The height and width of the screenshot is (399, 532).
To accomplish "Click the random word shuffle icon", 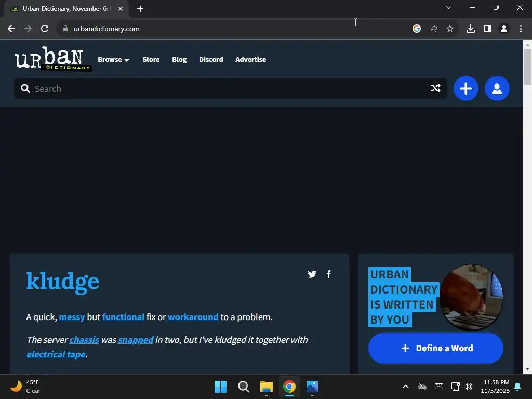I will pyautogui.click(x=436, y=88).
